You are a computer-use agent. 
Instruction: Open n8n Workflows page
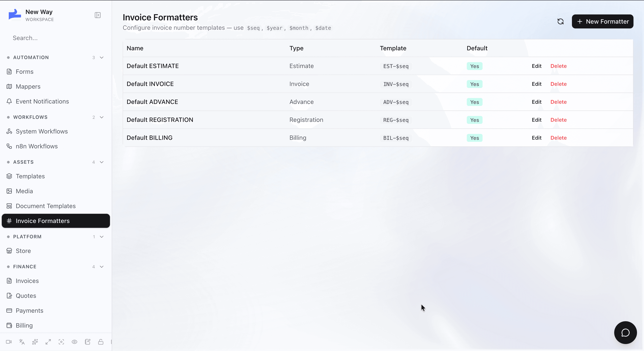click(56, 146)
